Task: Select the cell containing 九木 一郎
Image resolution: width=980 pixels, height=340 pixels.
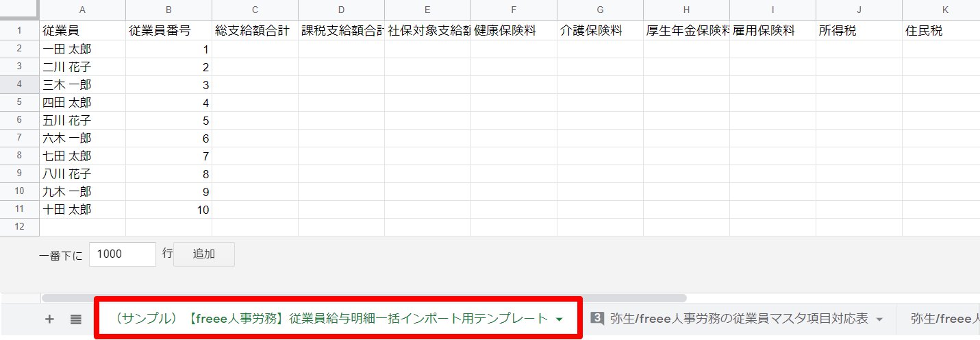Action: click(x=82, y=191)
